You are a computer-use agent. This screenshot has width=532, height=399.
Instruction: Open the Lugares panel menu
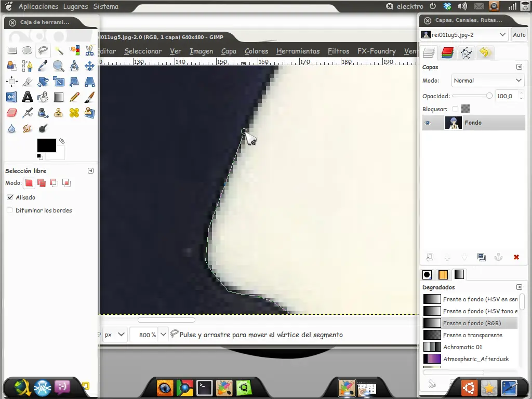(75, 6)
